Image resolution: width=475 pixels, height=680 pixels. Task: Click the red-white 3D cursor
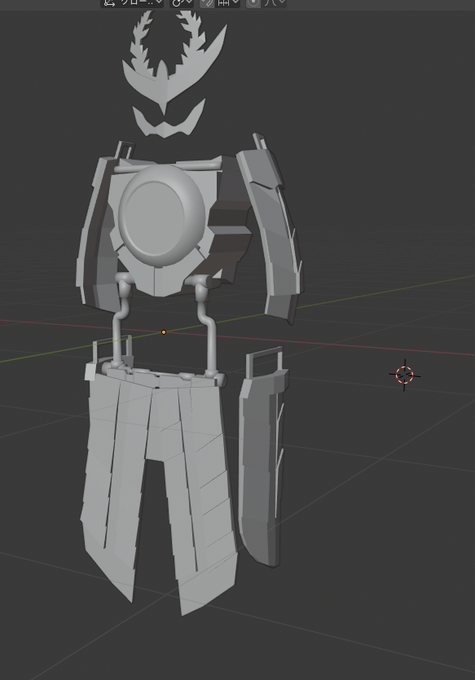pyautogui.click(x=405, y=375)
